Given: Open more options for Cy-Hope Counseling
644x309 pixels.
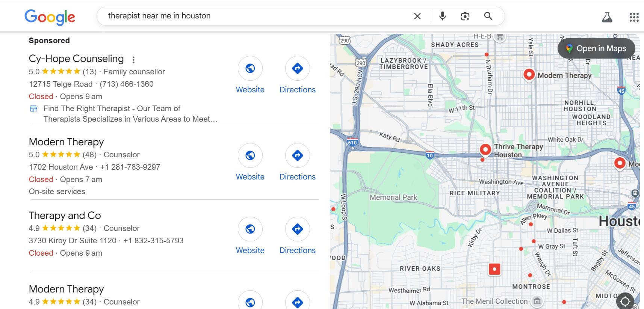Looking at the screenshot, I should [133, 60].
